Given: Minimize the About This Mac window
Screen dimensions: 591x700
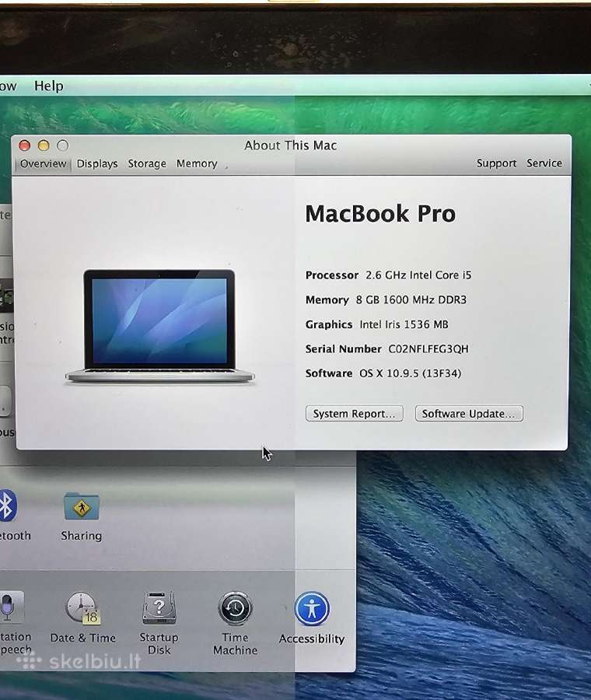Looking at the screenshot, I should pyautogui.click(x=44, y=145).
